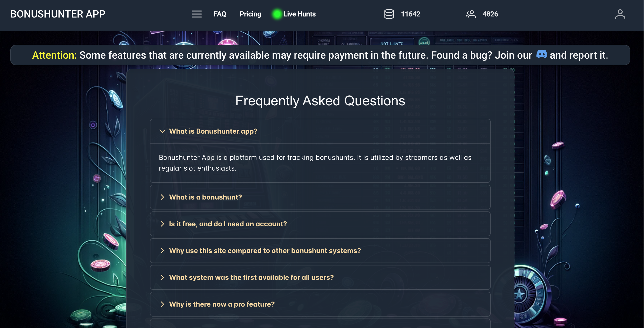Click the 11642 hunts counter
644x328 pixels.
click(410, 14)
